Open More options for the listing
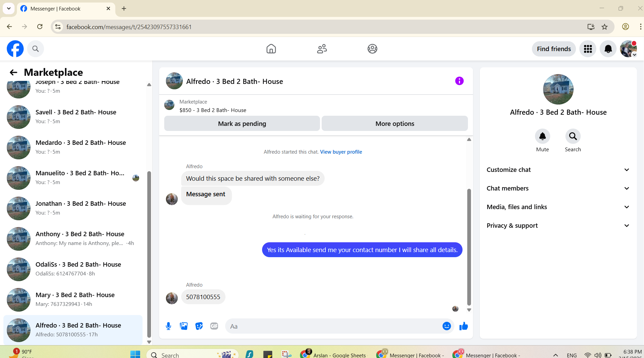 point(395,124)
